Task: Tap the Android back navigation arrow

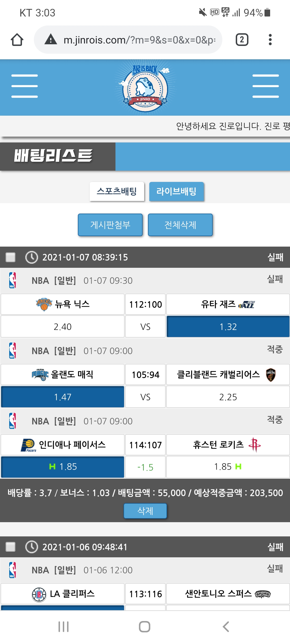Action: coord(226,627)
